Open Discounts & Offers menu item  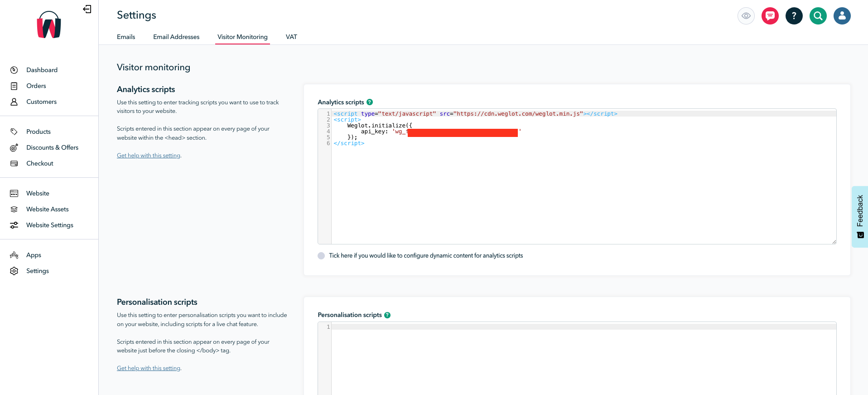pyautogui.click(x=52, y=147)
